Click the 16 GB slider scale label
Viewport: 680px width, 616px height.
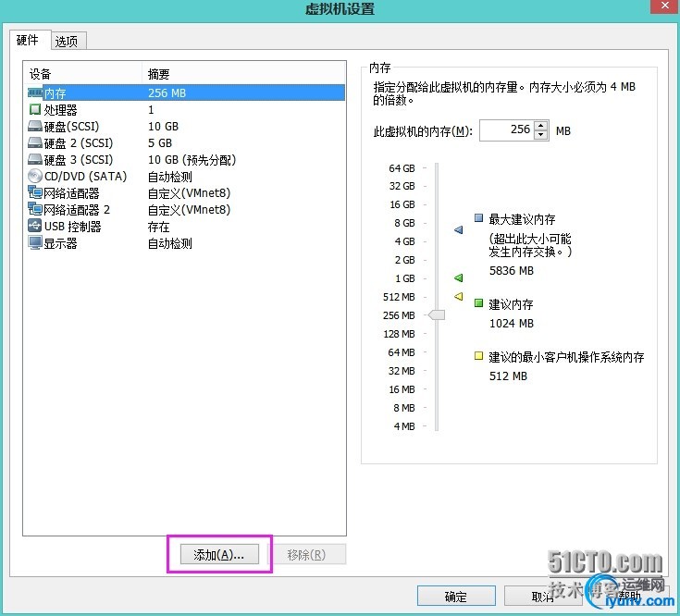pos(402,204)
